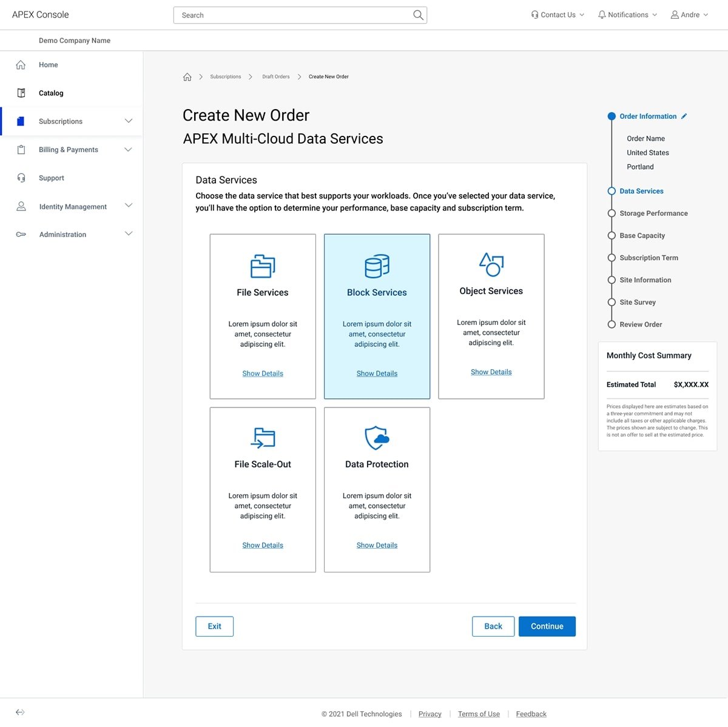Screen dimensions: 728x727
Task: Click the Catalog sidebar icon
Action: coord(21,93)
